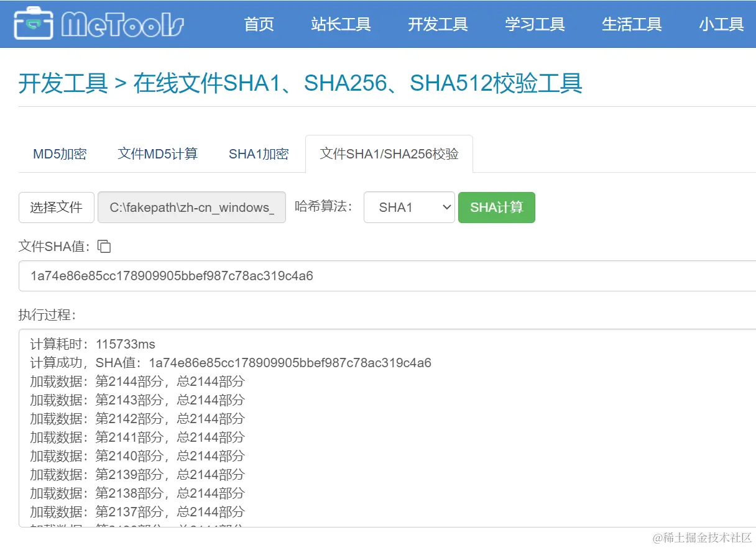Select the 文件SHA1/SHA256校验 tab
This screenshot has width=756, height=548.
(389, 153)
